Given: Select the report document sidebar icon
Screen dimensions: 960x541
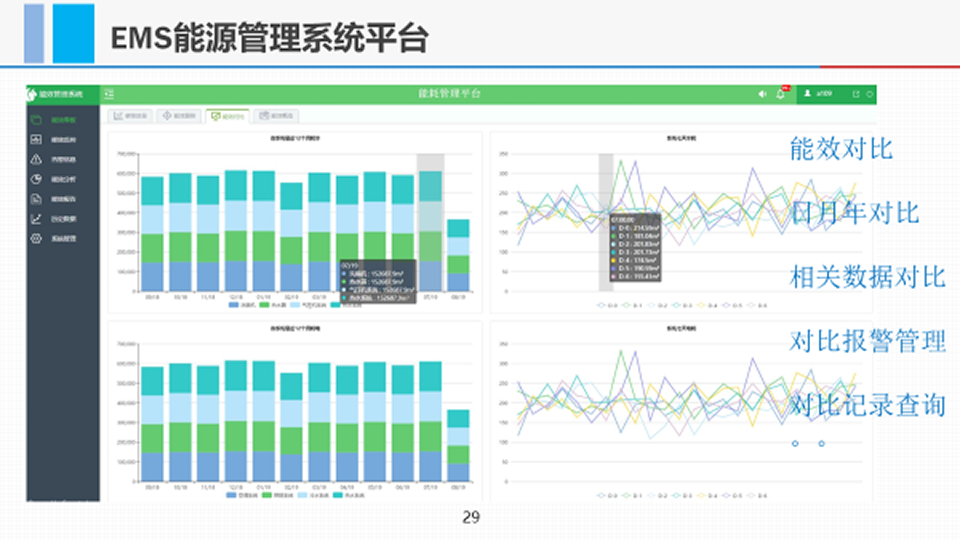Looking at the screenshot, I should [x=37, y=199].
